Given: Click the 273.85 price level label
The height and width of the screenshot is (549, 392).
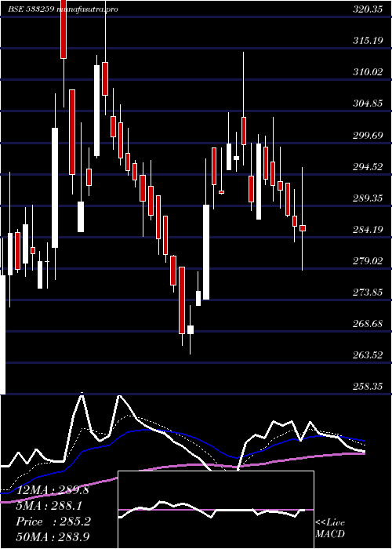Looking at the screenshot, I should pyautogui.click(x=368, y=293).
